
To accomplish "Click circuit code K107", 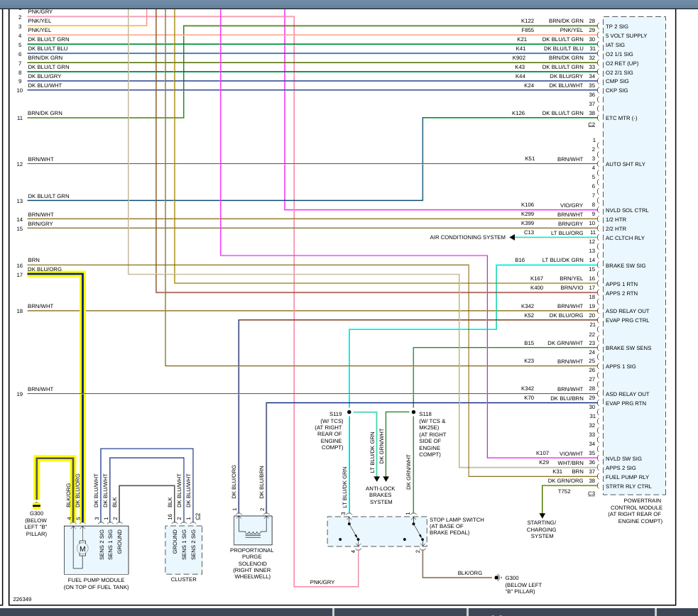I will (542, 453).
